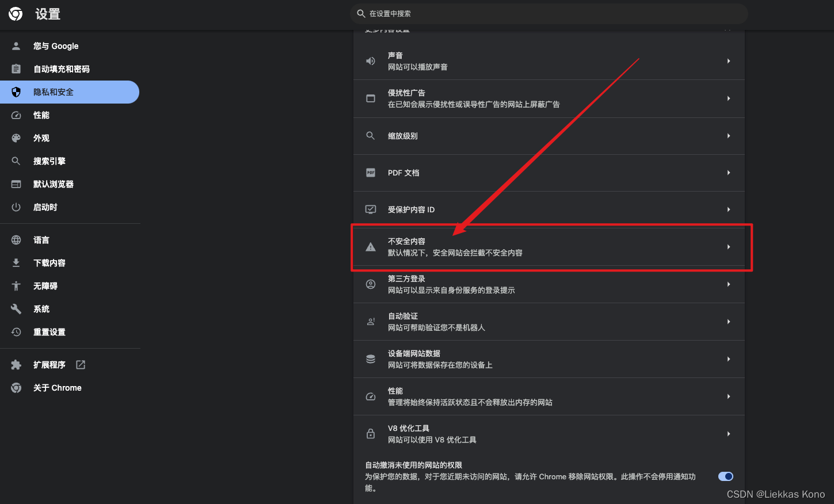This screenshot has height=504, width=834.
Task: Click the Chrome icon beside 关于 Chrome
Action: [16, 388]
